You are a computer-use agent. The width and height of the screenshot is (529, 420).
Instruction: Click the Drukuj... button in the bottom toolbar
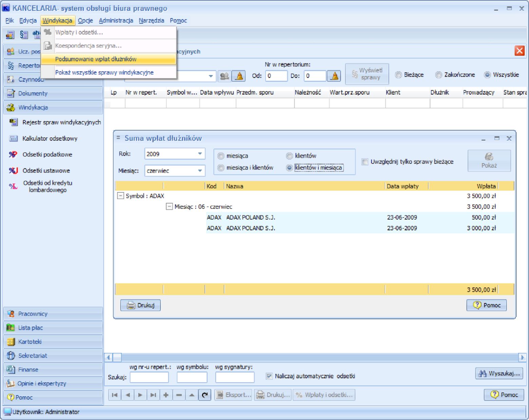(x=273, y=395)
